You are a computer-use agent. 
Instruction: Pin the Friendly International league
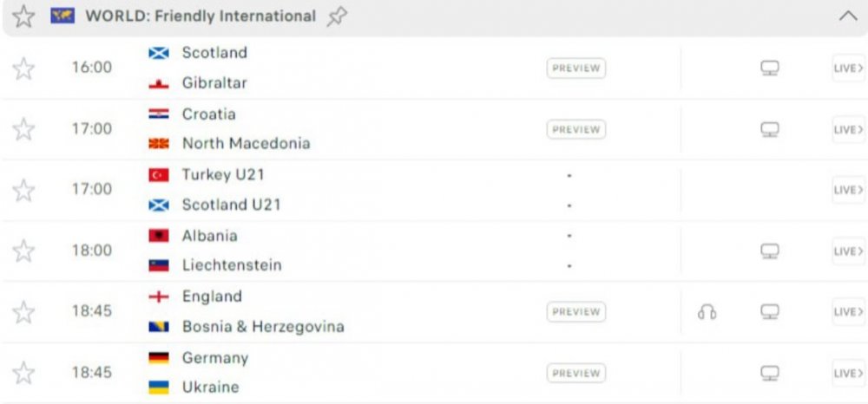pos(336,16)
